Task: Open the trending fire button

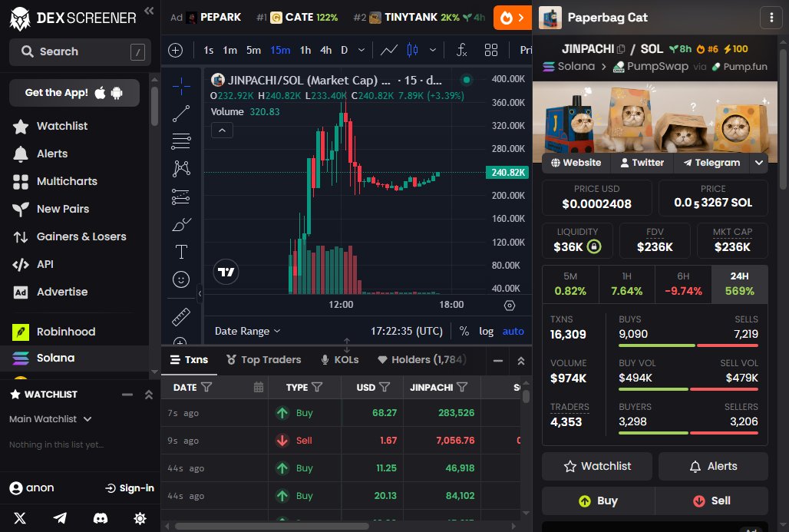Action: pyautogui.click(x=512, y=18)
